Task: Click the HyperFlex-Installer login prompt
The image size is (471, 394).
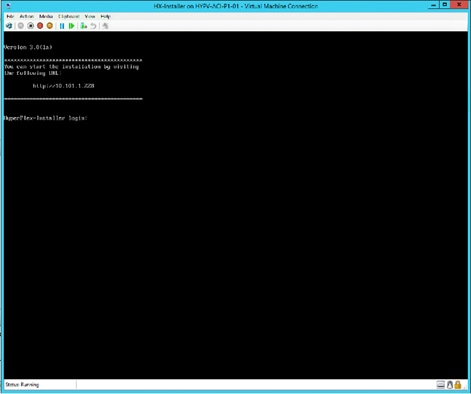Action: [46, 118]
